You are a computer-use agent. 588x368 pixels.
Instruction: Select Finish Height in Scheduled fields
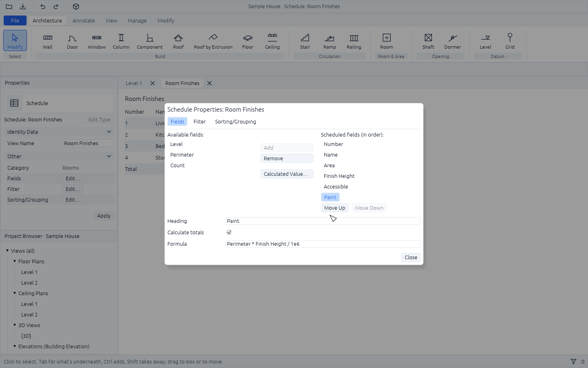[x=339, y=176]
